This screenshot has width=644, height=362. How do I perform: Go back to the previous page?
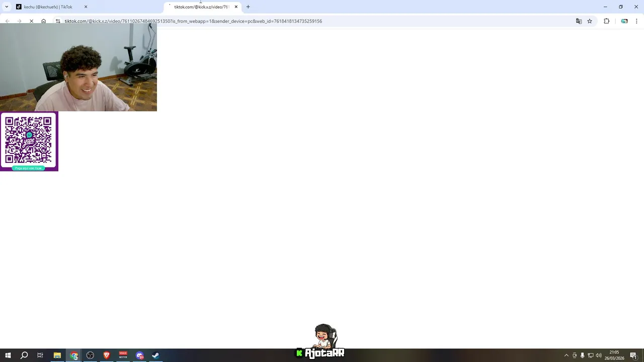click(x=7, y=21)
